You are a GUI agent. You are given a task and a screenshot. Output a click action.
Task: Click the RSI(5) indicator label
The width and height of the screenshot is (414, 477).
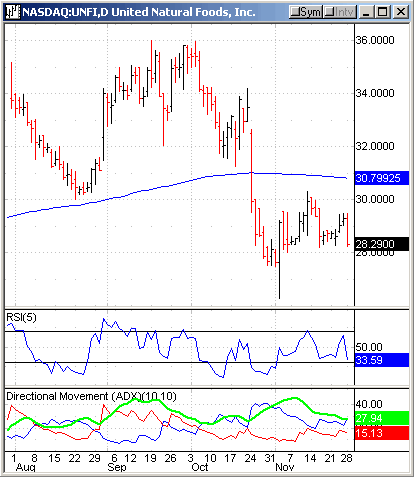(x=21, y=317)
